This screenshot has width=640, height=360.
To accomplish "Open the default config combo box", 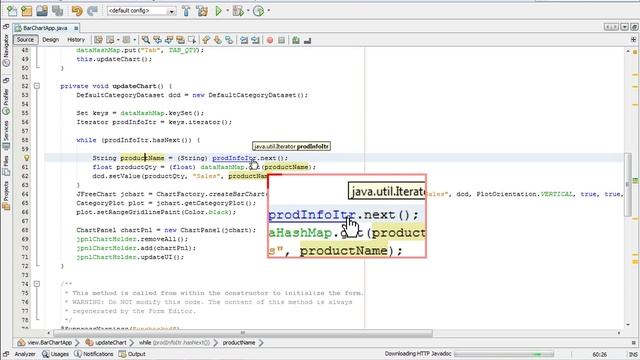I will point(141,11).
